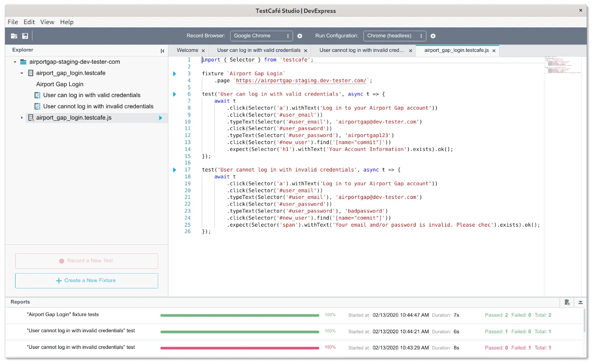The height and width of the screenshot is (364, 593).
Task: Click the airport_gap_login.testcafe.js file icon
Action: click(x=31, y=118)
